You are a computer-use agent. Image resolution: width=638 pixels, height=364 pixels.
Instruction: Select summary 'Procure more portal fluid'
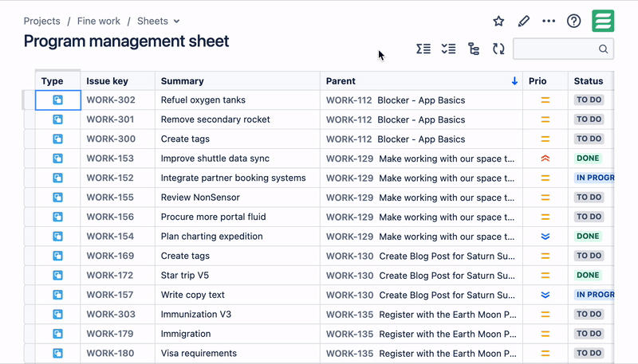[213, 217]
